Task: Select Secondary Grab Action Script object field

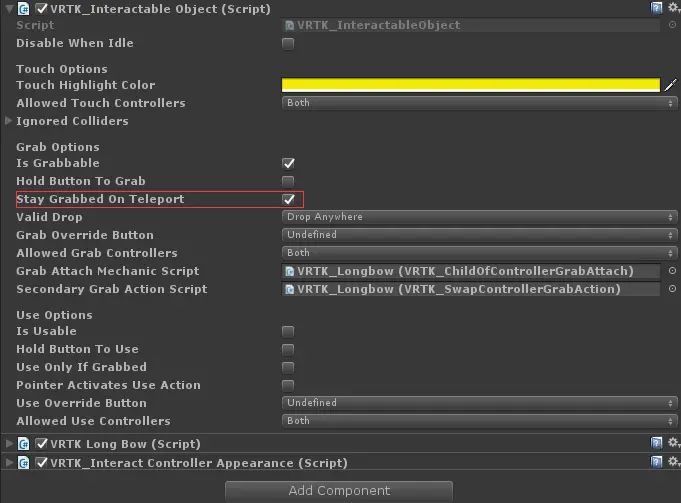Action: tap(471, 289)
